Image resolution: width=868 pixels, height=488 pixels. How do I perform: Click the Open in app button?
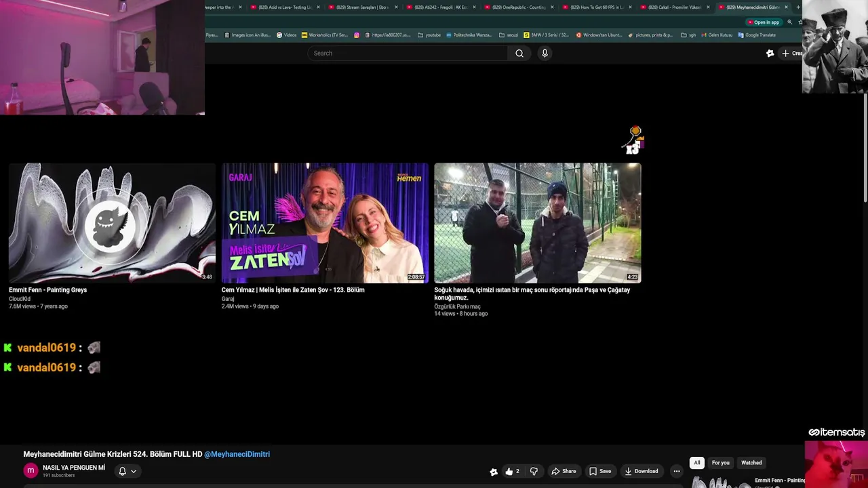764,22
